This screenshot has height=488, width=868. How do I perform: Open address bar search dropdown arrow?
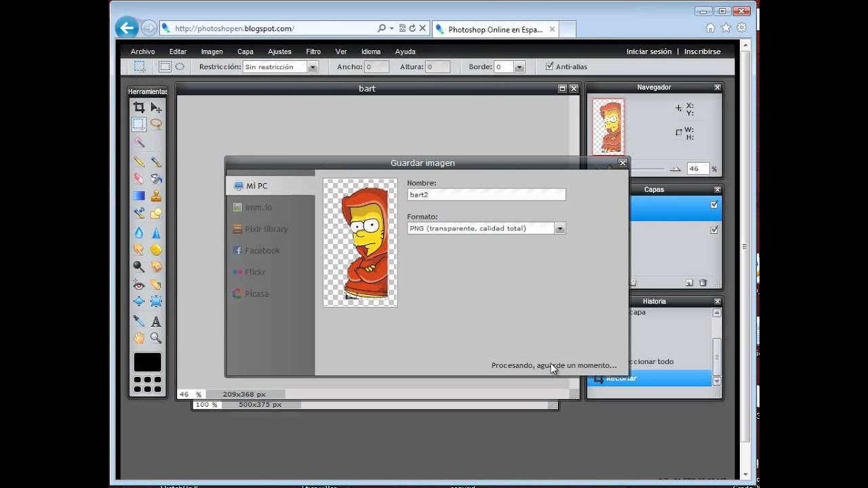[x=391, y=28]
